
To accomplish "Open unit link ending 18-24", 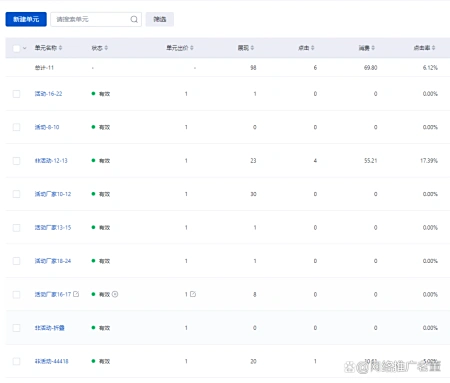I will (53, 261).
